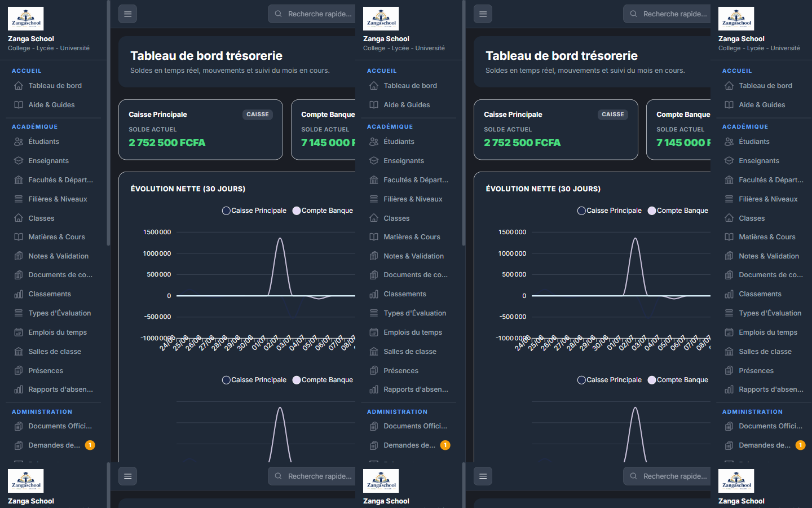Open the Compte Banque card in the right dashboard
812x508 pixels.
coord(678,130)
